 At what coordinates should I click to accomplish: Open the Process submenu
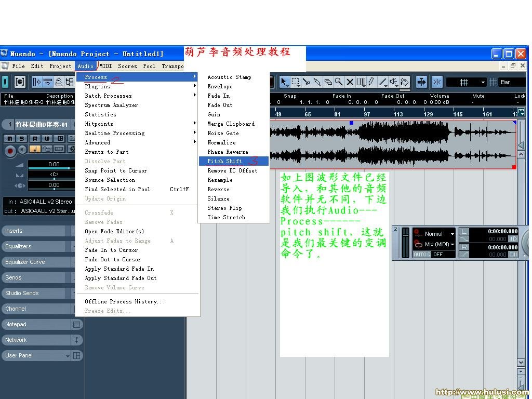pos(137,77)
